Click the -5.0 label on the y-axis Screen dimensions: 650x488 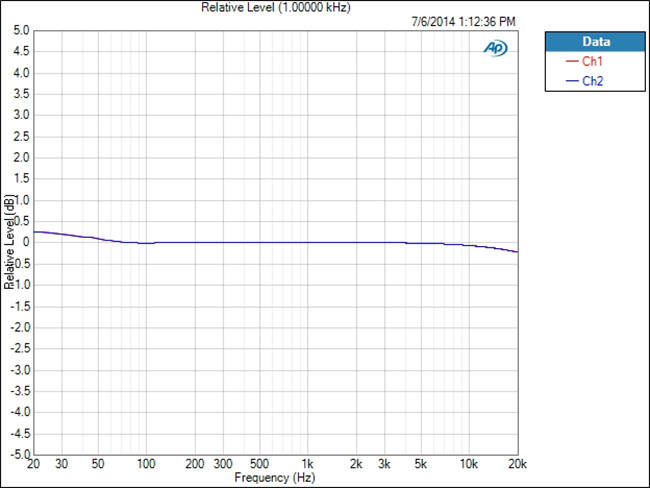[18, 454]
